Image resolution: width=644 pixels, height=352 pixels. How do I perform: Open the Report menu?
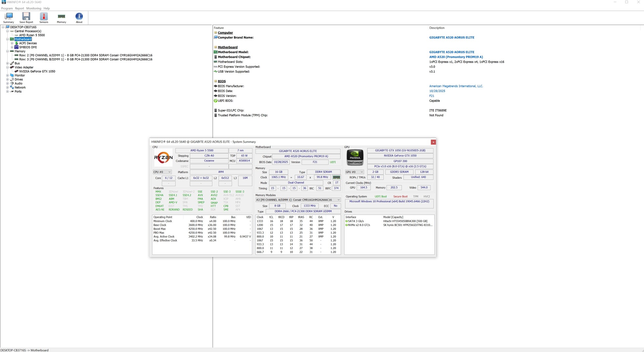[x=19, y=8]
